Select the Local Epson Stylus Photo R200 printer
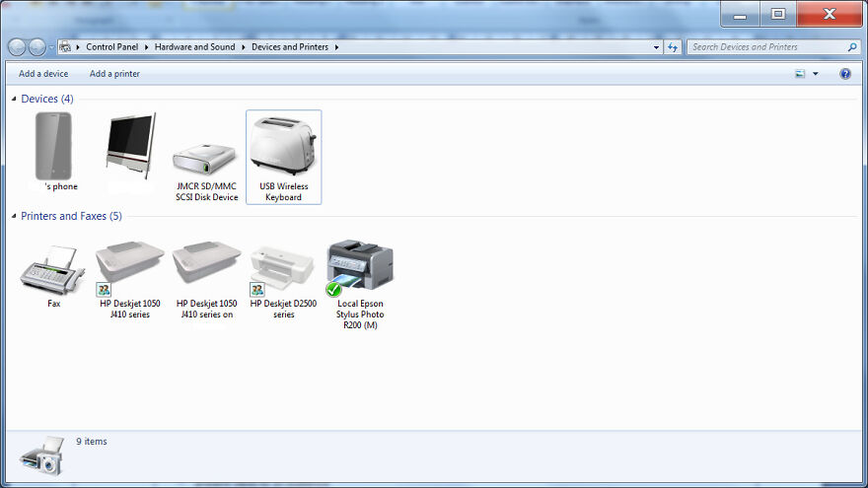This screenshot has height=488, width=868. 360,267
